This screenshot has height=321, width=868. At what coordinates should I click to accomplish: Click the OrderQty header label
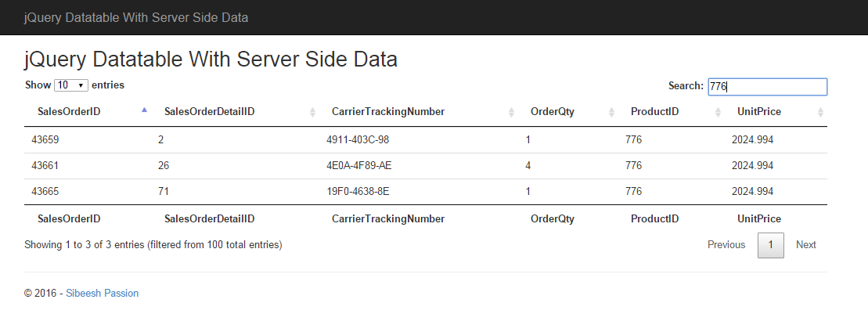(x=553, y=112)
